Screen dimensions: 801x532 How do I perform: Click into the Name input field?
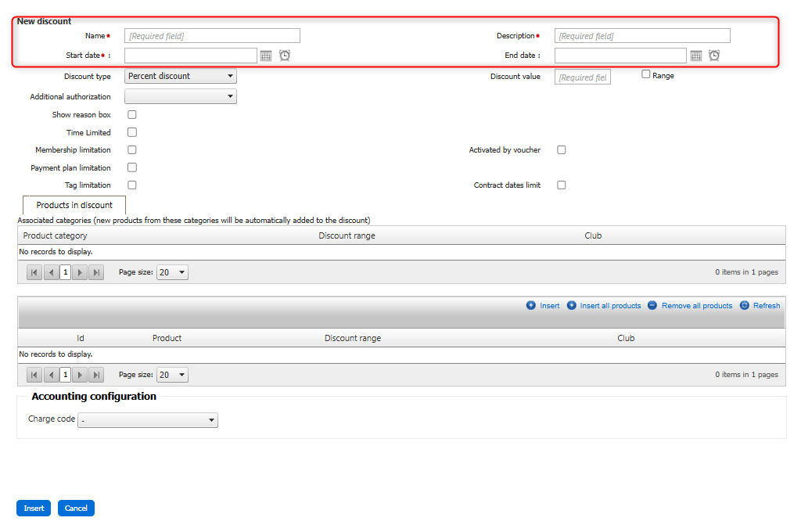[212, 36]
